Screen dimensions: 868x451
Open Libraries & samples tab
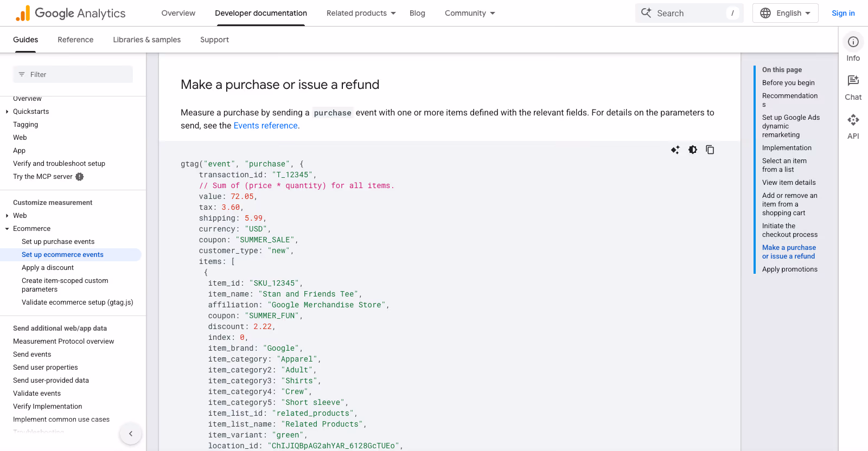147,40
